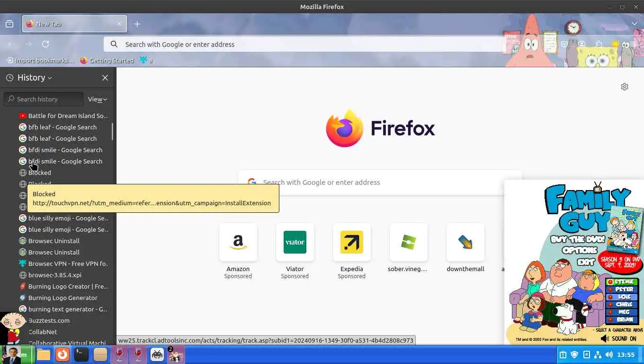Screen dimensions: 644x364
Task: Click OPTIONS in Family Guy popup
Action: [x=580, y=250]
